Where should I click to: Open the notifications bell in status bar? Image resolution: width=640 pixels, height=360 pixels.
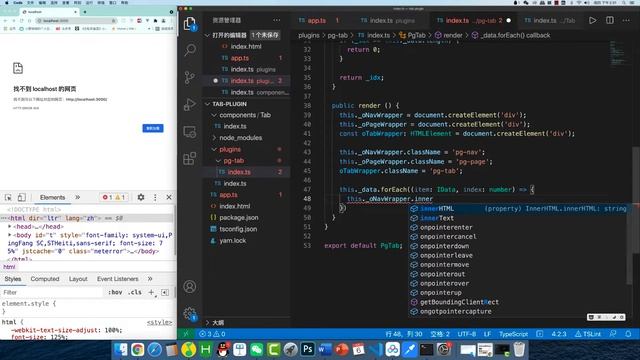(x=628, y=334)
